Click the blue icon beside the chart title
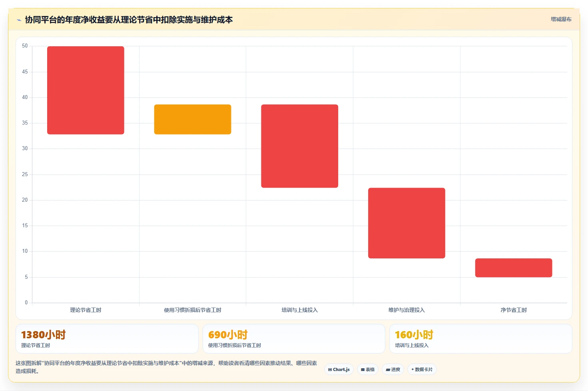 click(19, 20)
